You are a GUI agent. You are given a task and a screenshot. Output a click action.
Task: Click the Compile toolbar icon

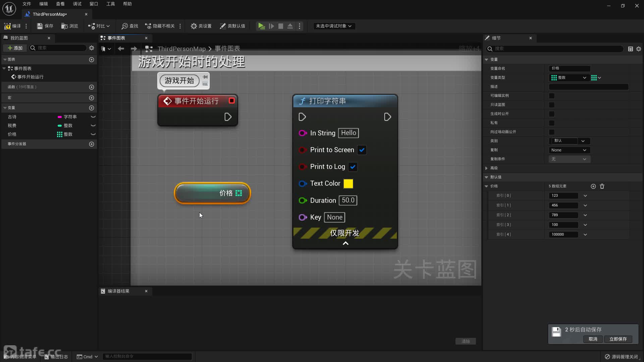point(7,26)
